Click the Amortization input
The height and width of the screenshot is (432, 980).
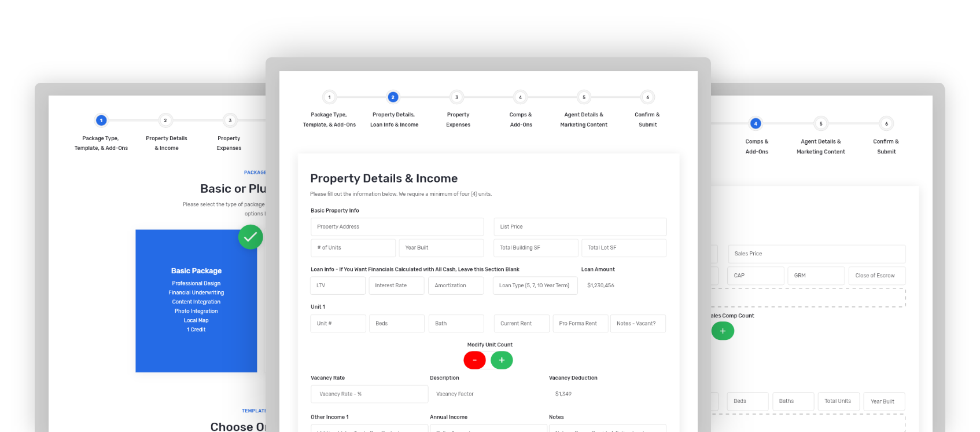pos(456,285)
